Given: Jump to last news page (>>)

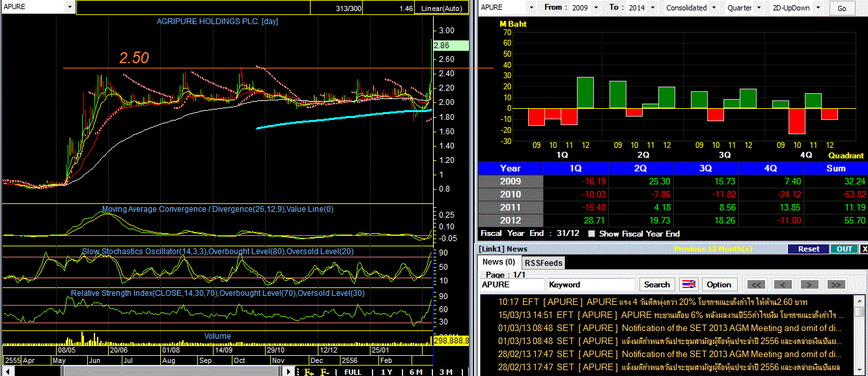Looking at the screenshot, I should (x=836, y=285).
